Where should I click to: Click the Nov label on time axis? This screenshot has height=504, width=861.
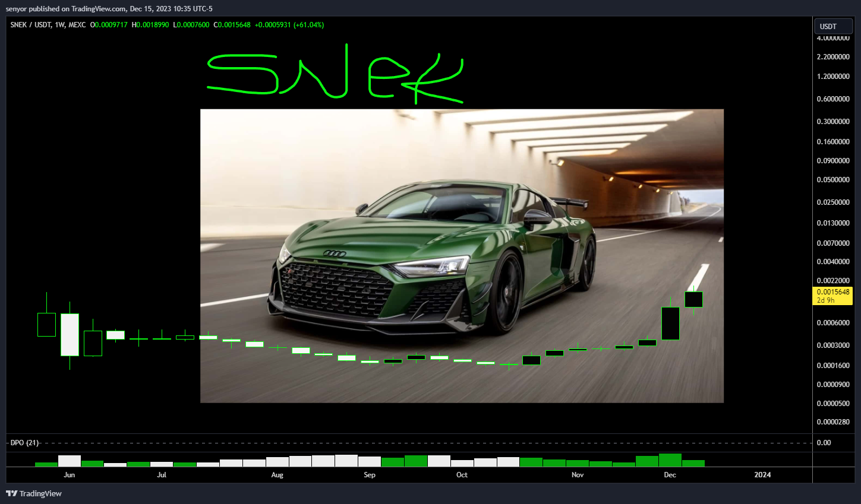click(x=578, y=475)
